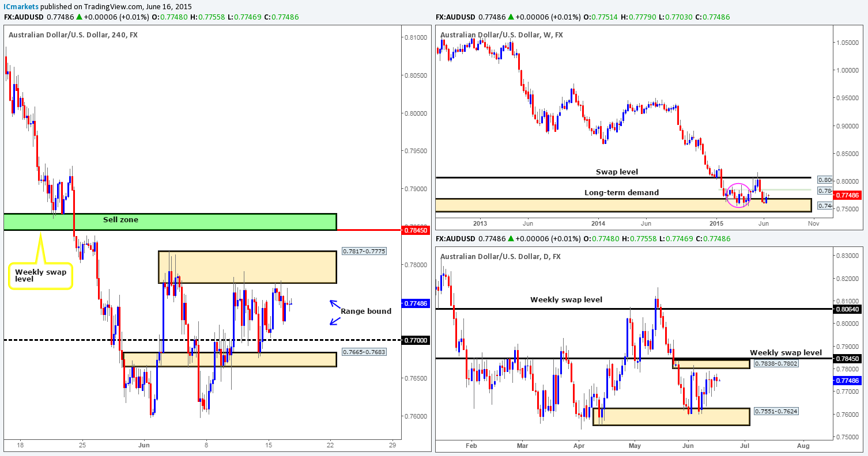
Task: Click the 0.76000 tick on the 240 chart price axis
Action: click(x=416, y=416)
